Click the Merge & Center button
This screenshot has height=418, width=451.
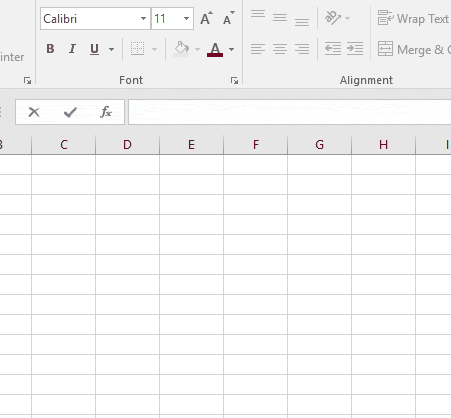click(x=414, y=49)
